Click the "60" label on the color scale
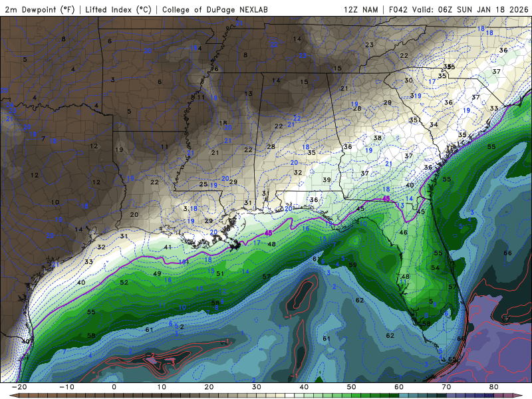 399,387
